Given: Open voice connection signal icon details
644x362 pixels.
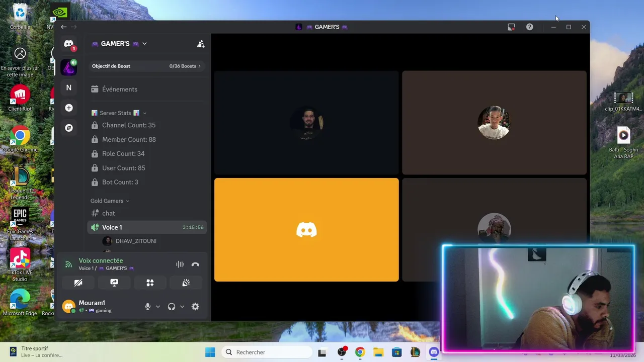Looking at the screenshot, I should click(x=68, y=264).
